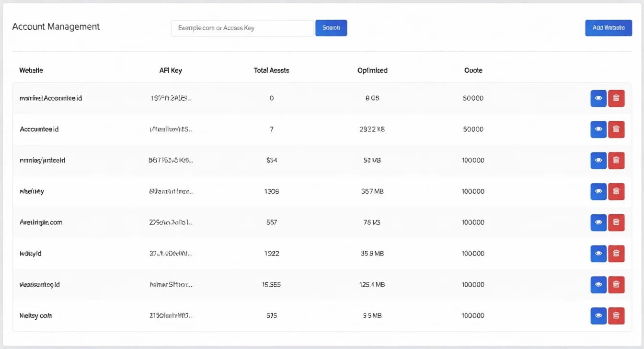This screenshot has height=349, width=644.
Task: Click the blue Search button
Action: (x=331, y=28)
